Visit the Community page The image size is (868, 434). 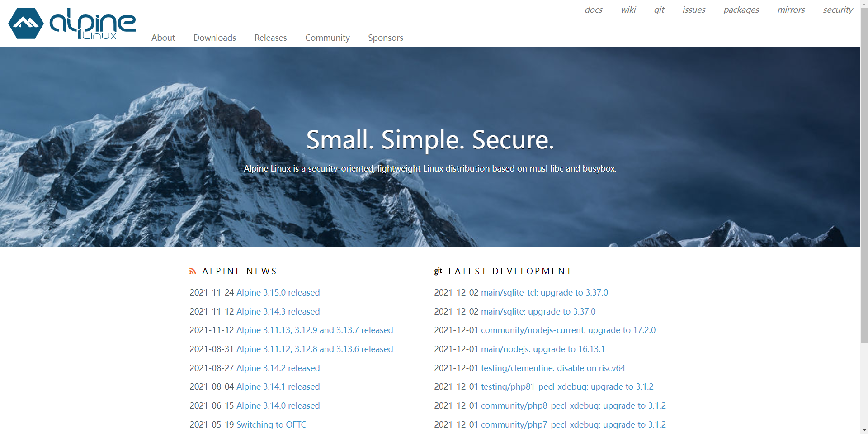coord(327,38)
